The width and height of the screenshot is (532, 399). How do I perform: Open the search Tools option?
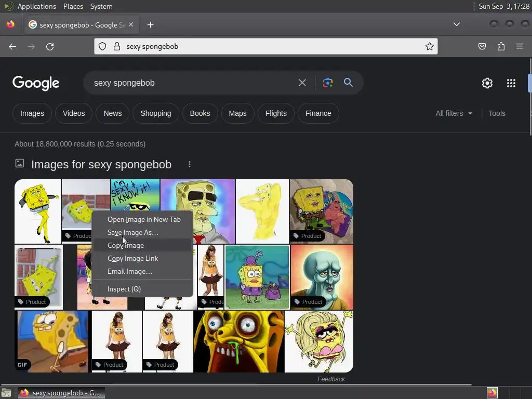coord(497,113)
